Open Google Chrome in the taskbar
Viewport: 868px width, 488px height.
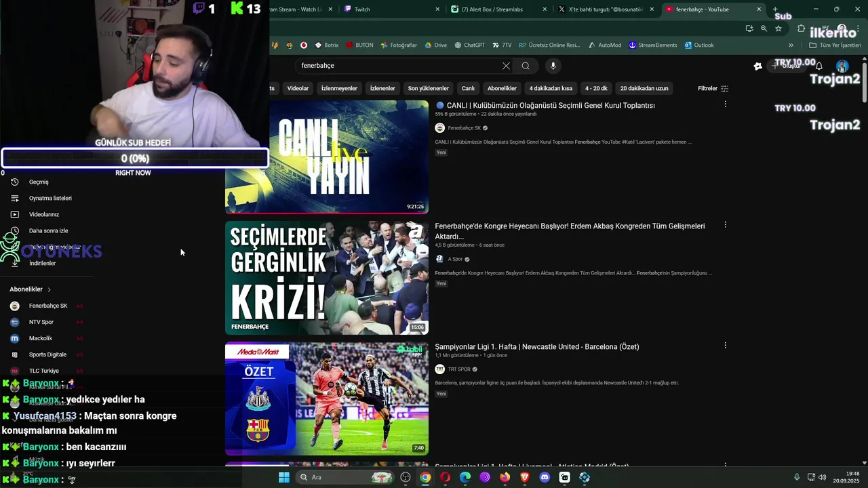425,477
